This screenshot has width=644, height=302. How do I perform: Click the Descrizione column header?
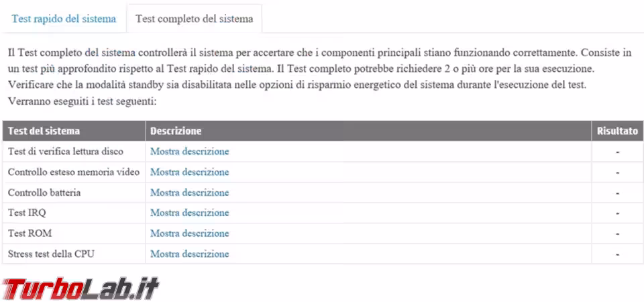[x=176, y=132]
